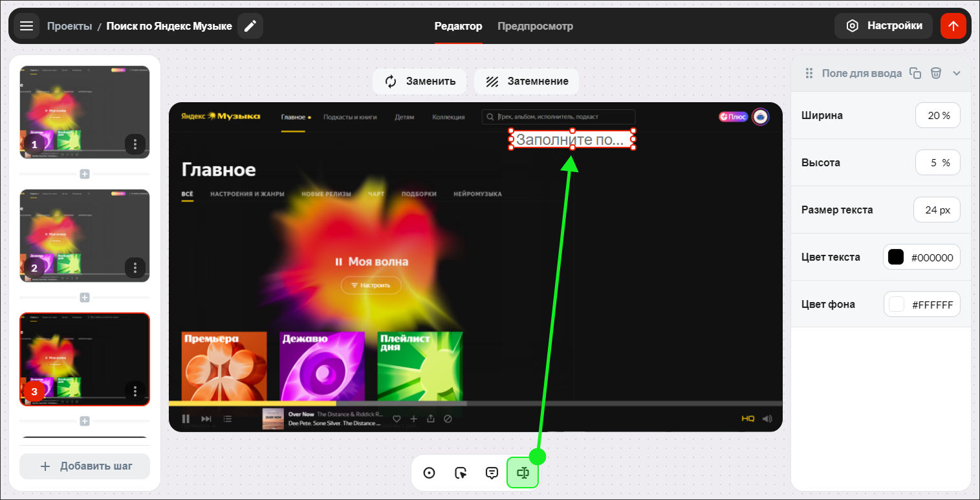This screenshot has width=980, height=500.
Task: Insert a step after step 2 with plus
Action: click(85, 298)
